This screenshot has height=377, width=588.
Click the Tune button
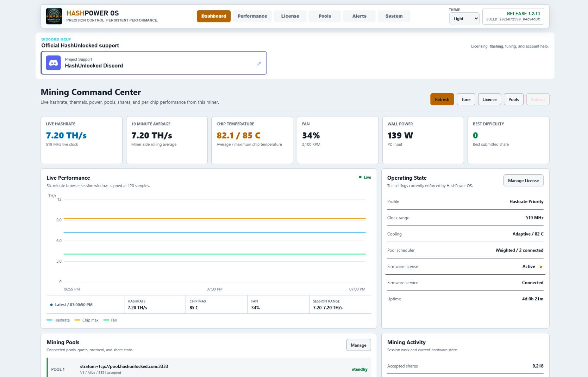click(466, 99)
